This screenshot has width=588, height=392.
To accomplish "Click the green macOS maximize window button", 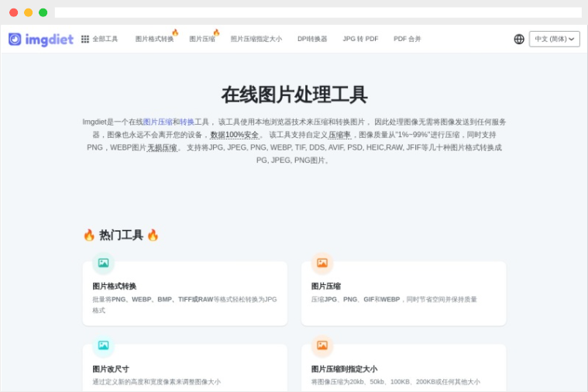I will (x=43, y=12).
